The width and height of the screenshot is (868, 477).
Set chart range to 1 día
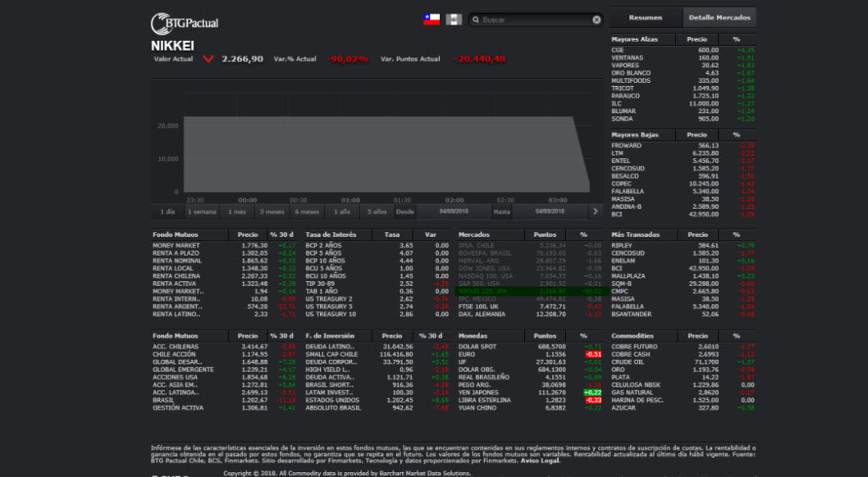167,211
